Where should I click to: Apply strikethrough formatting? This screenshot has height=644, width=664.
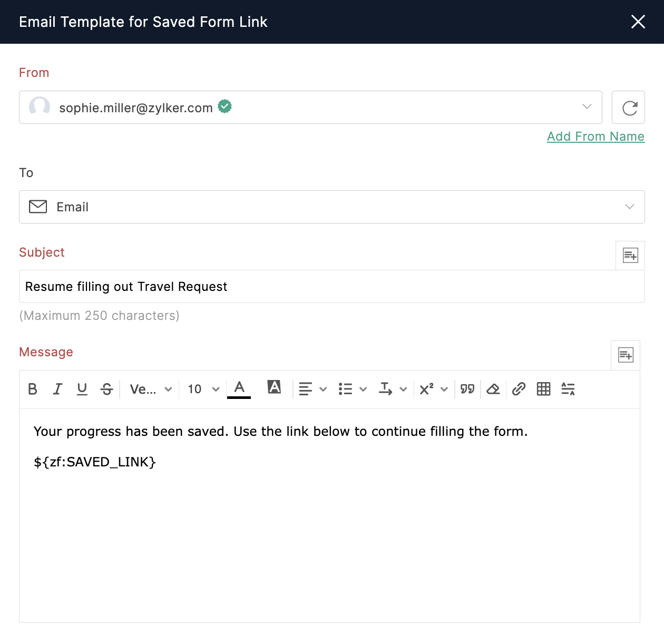[x=107, y=389]
